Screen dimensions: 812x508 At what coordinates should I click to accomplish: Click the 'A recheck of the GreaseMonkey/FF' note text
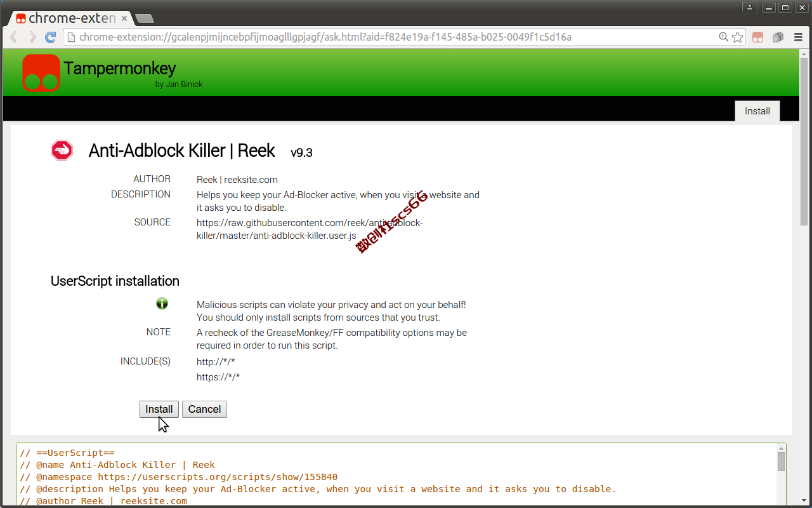coord(332,339)
